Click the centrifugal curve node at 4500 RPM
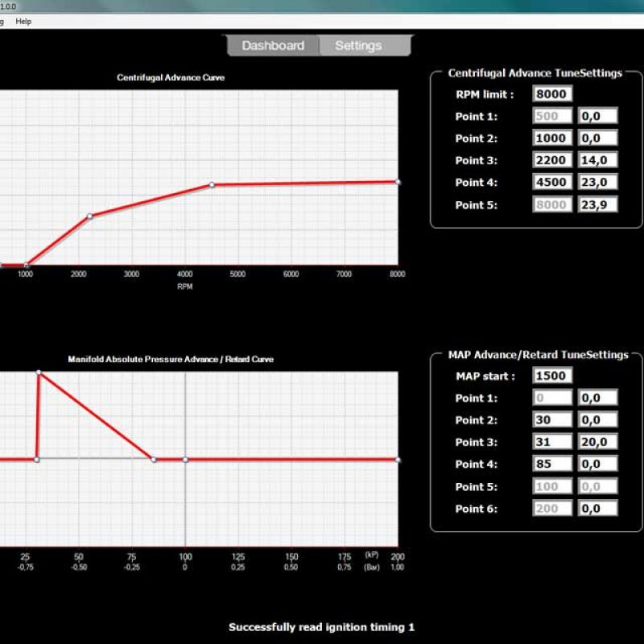Screen dimensions: 644x644 (x=212, y=185)
